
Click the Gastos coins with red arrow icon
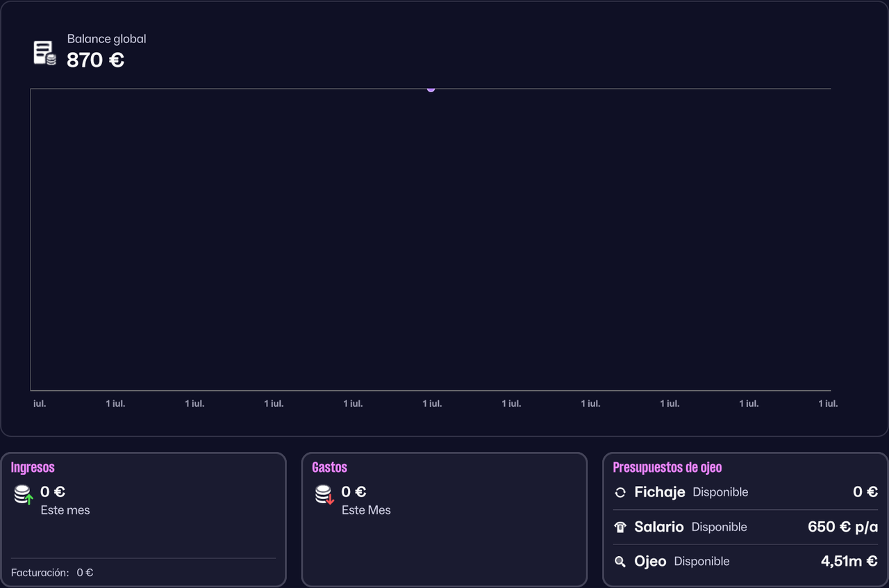324,495
